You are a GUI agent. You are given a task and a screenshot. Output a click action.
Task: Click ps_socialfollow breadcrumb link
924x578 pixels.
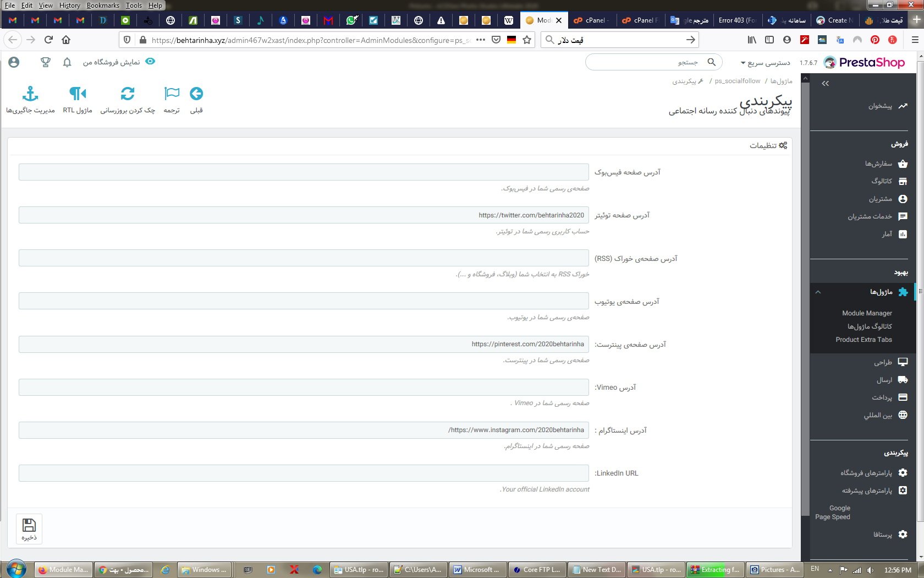point(738,81)
